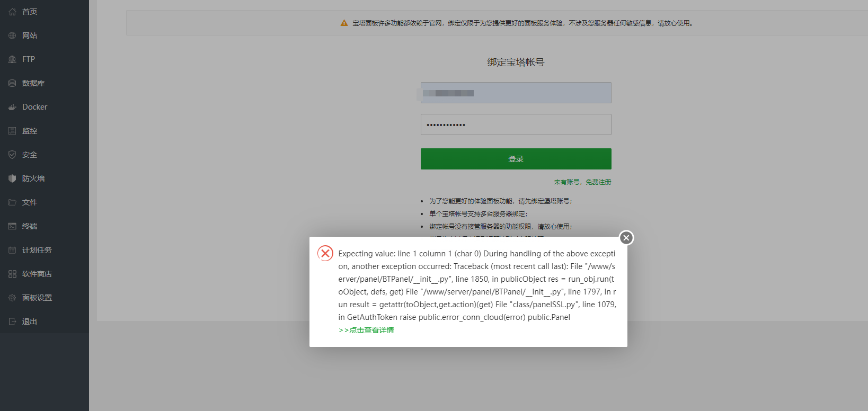Click the grid icon beside 软件商店
868x411 pixels.
point(12,274)
